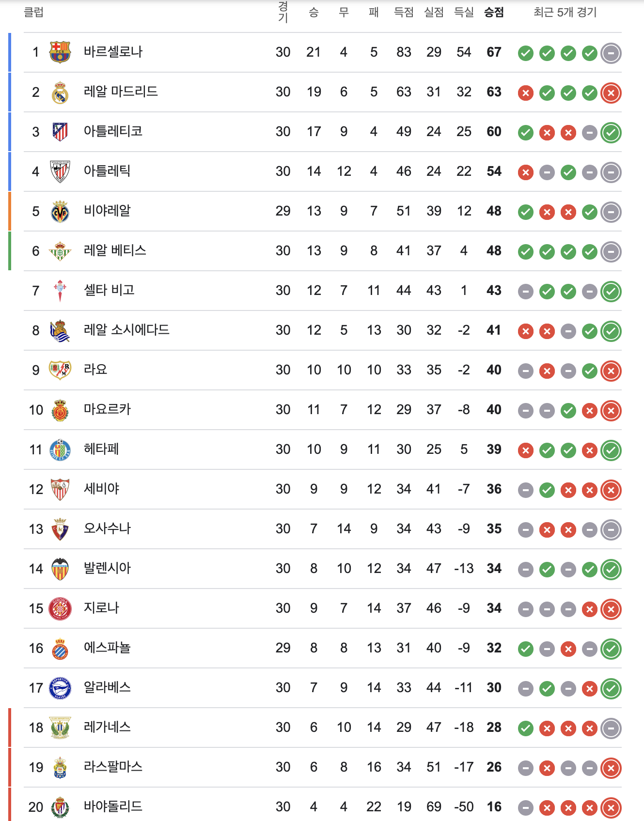Open the 바야돌리드 team link
The width and height of the screenshot is (644, 821).
113,806
